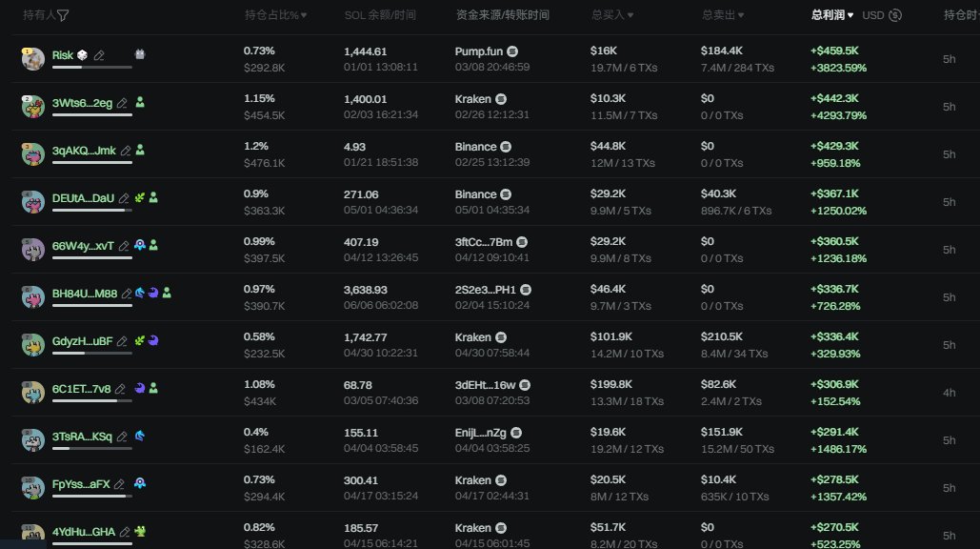Click the green person icon beside 3qAKQ...Jmk
Image resolution: width=980 pixels, height=549 pixels.
[x=140, y=150]
